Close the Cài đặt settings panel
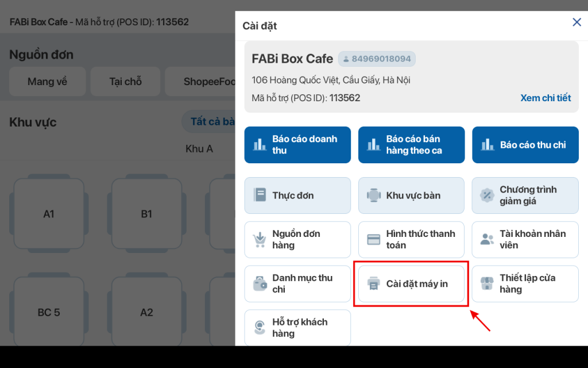588x368 pixels. [x=577, y=22]
